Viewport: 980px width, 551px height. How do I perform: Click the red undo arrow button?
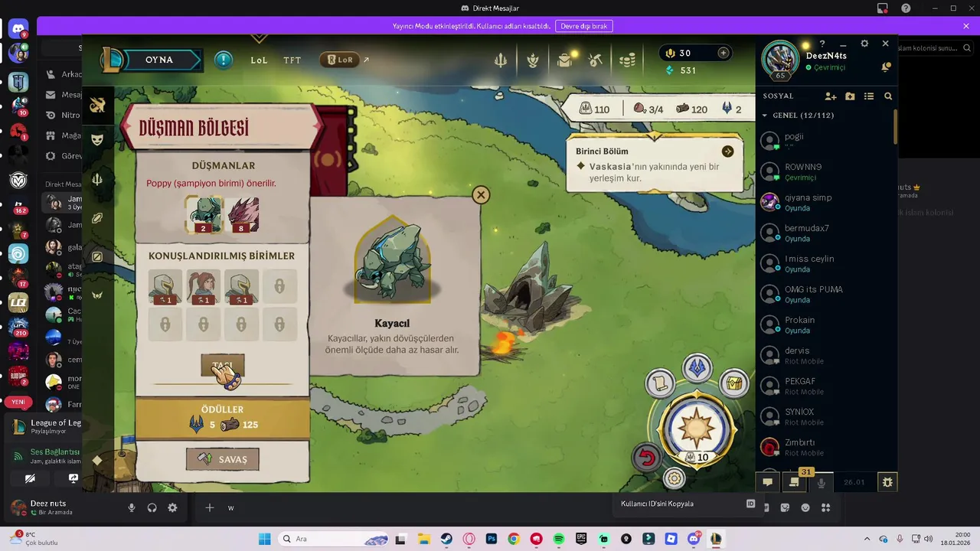coord(647,458)
